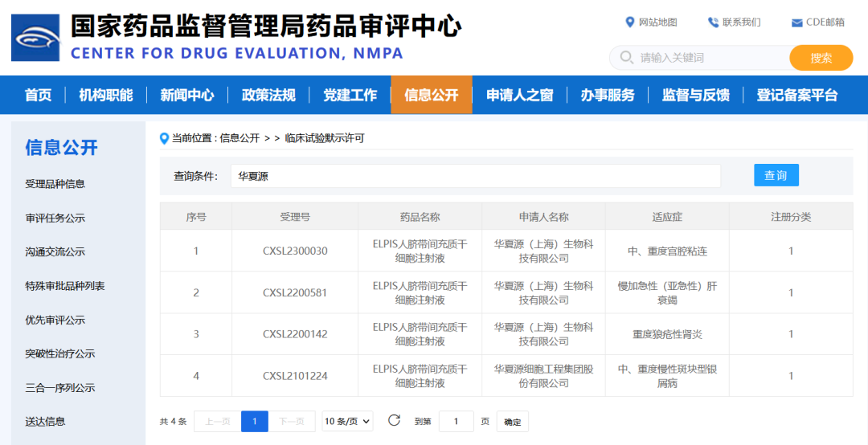868x445 pixels.
Task: Open the 政策法规 menu item
Action: click(x=268, y=95)
